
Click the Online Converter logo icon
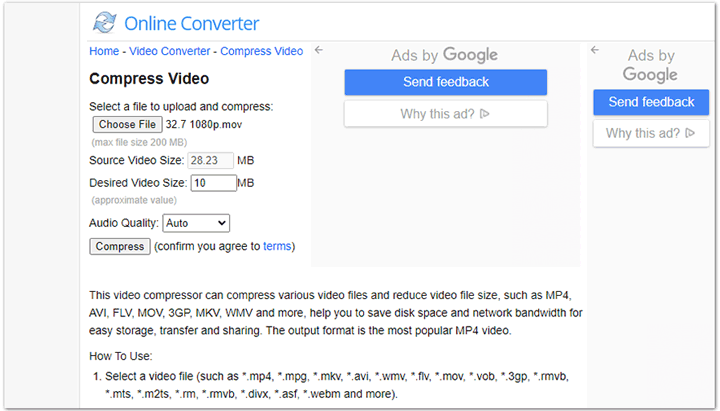[x=104, y=23]
